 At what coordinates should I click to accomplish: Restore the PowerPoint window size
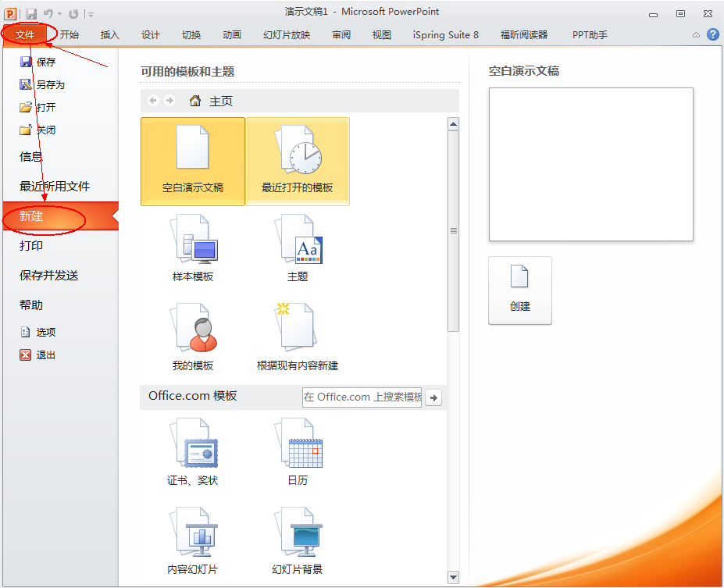coord(680,14)
